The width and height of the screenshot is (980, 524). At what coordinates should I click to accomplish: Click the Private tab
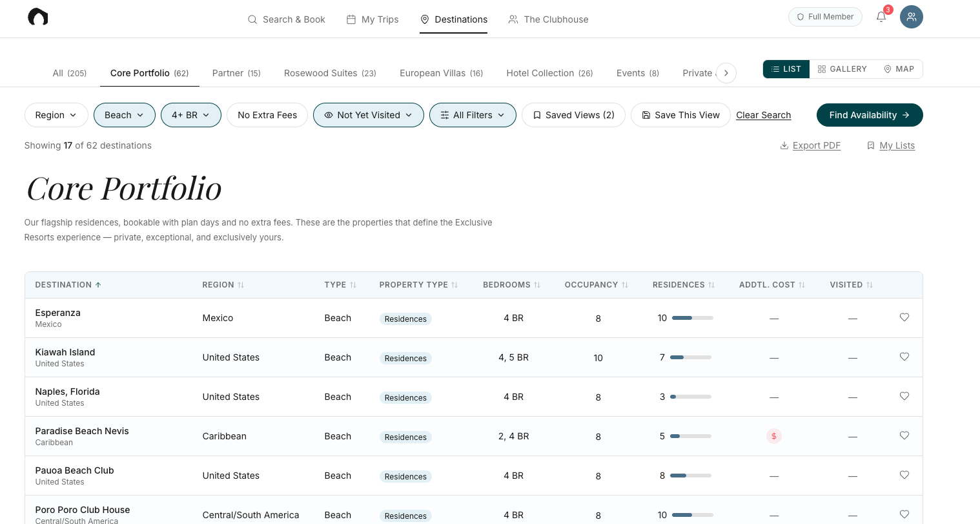[x=698, y=73]
